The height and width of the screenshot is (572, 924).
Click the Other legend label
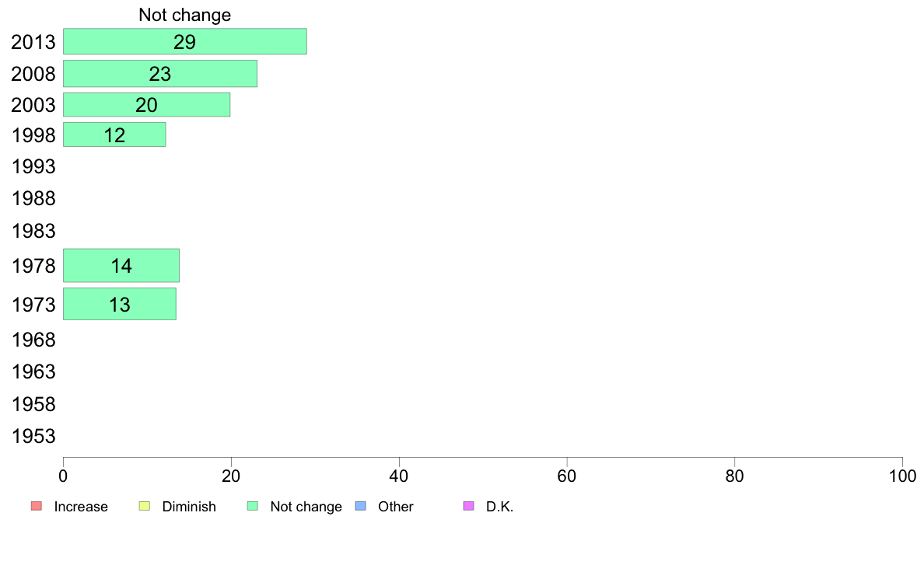click(x=395, y=507)
